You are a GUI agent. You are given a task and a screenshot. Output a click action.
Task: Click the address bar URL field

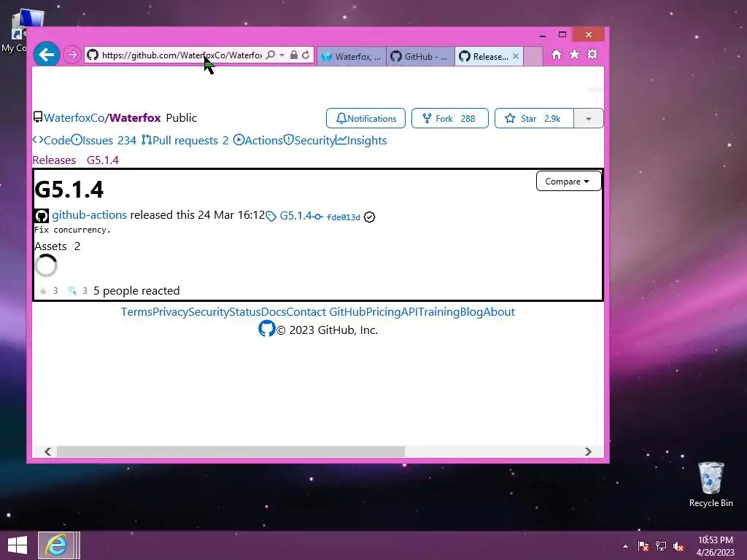tap(182, 55)
